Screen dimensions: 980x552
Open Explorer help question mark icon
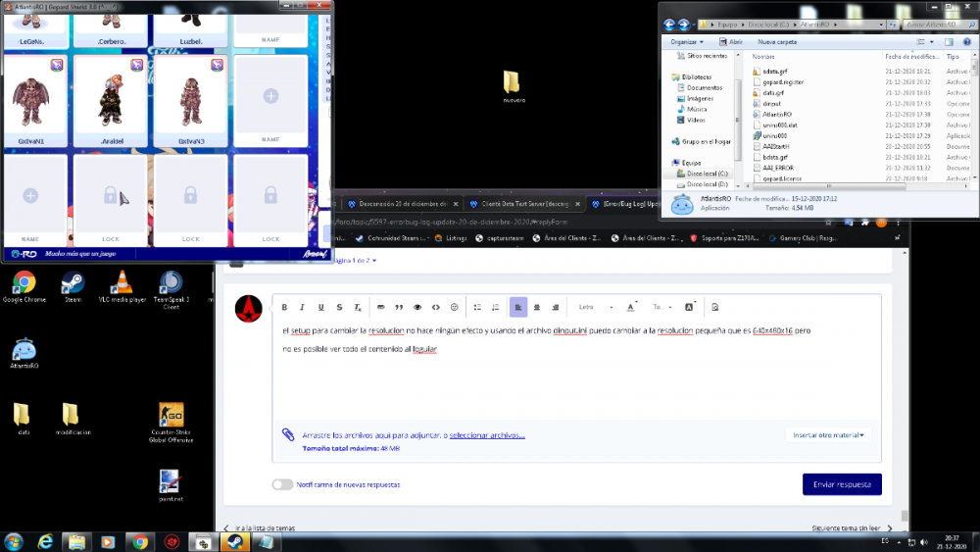967,42
